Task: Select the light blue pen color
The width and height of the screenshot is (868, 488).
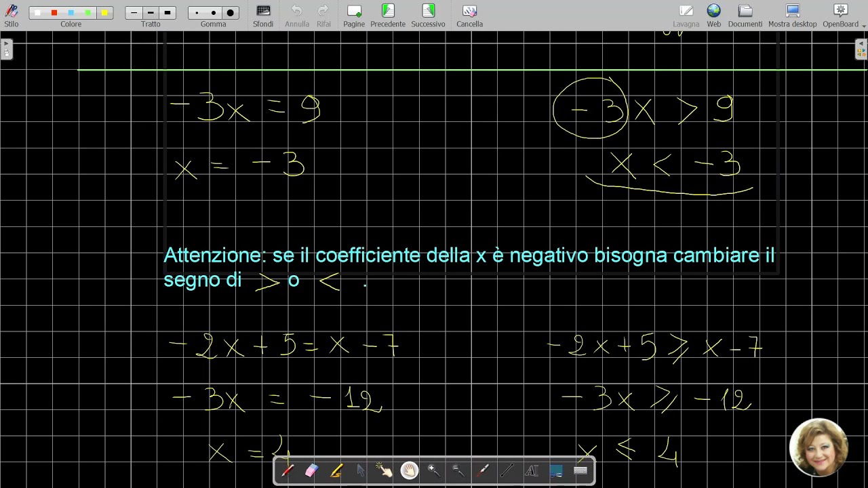Action: coord(71,13)
